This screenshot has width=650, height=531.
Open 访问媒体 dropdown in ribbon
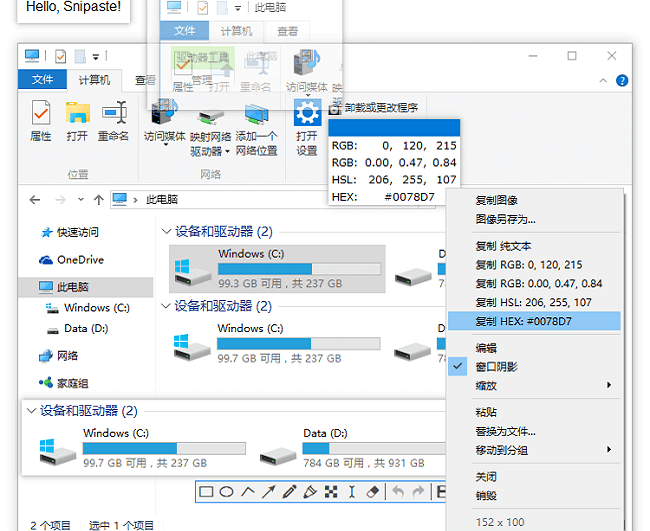click(x=164, y=128)
